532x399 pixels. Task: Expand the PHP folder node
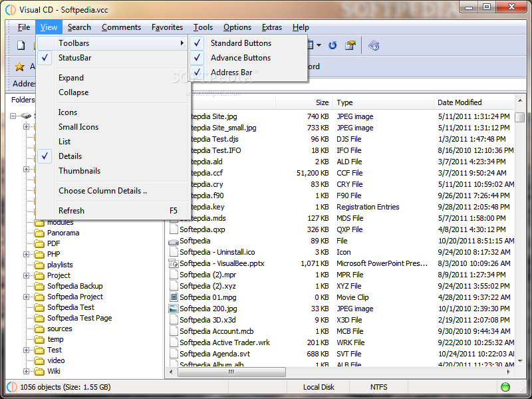(26, 254)
